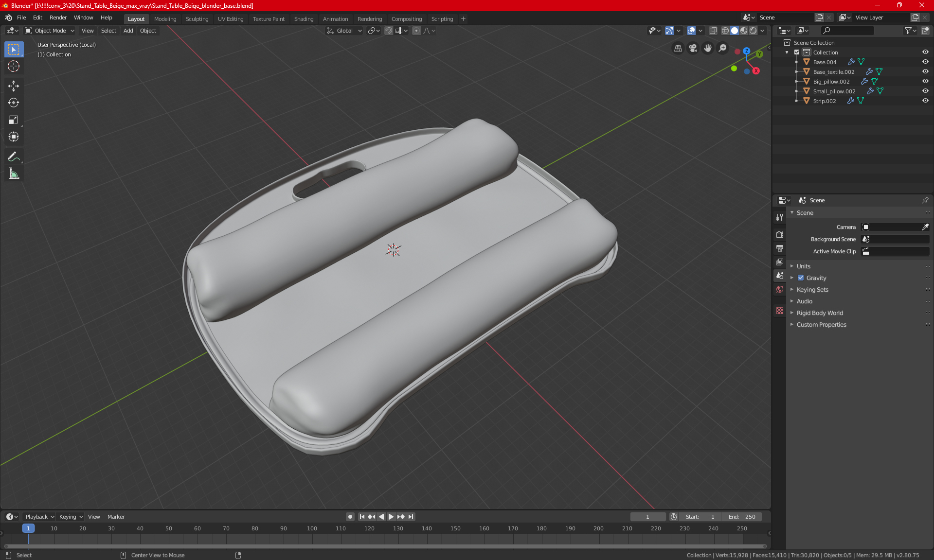Open the Keying popover in timeline
The image size is (934, 560).
[71, 517]
